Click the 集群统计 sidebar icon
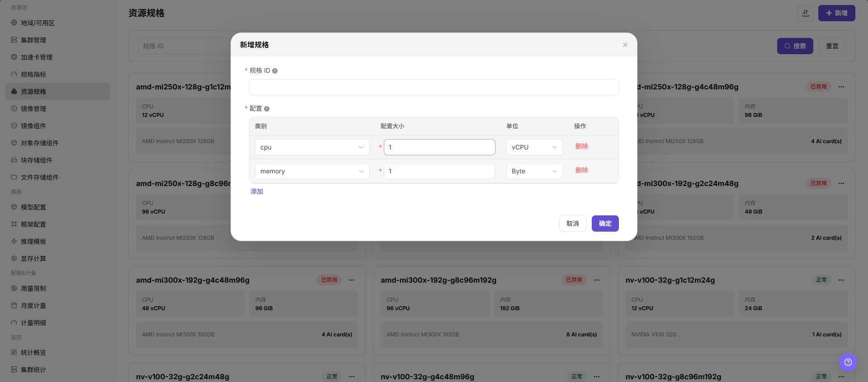The height and width of the screenshot is (382, 868). [x=14, y=369]
